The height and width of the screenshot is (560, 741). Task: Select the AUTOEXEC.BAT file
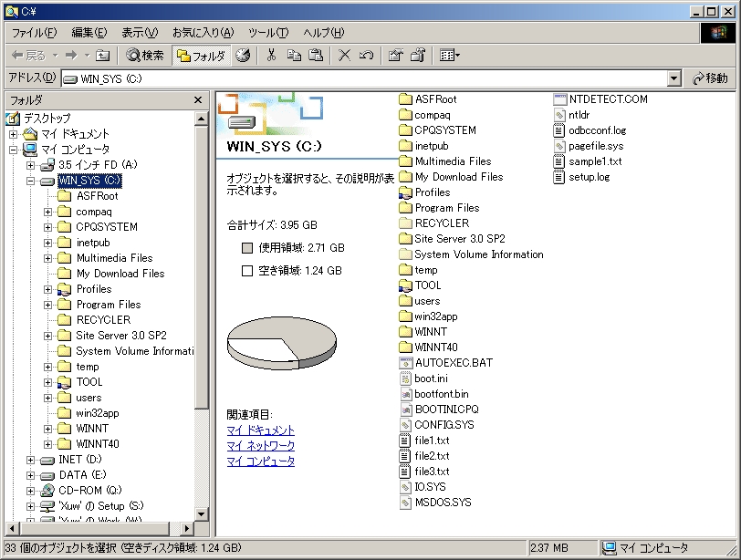click(453, 363)
